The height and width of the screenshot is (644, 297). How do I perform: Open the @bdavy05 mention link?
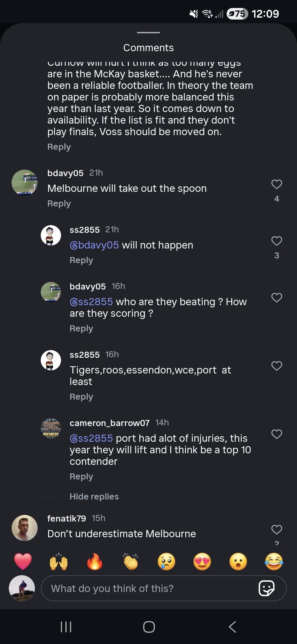94,245
